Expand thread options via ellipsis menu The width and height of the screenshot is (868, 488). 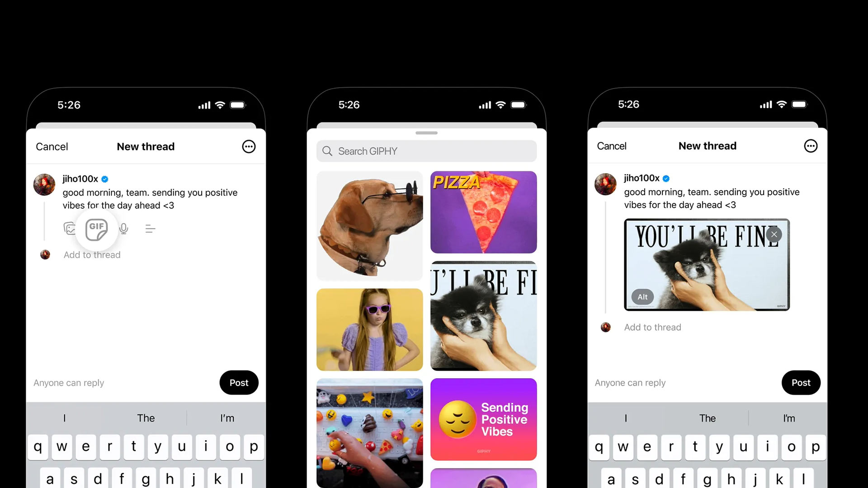tap(249, 146)
